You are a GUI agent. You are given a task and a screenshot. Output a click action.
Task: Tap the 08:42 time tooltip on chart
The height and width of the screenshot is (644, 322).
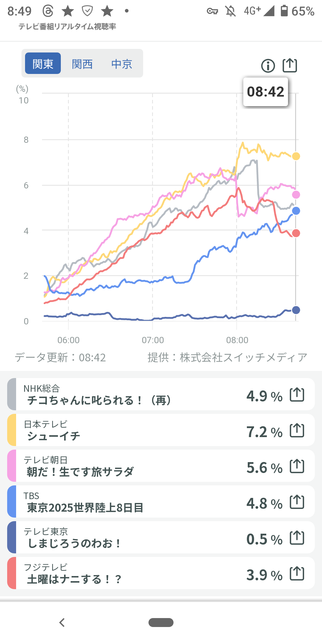pyautogui.click(x=265, y=92)
